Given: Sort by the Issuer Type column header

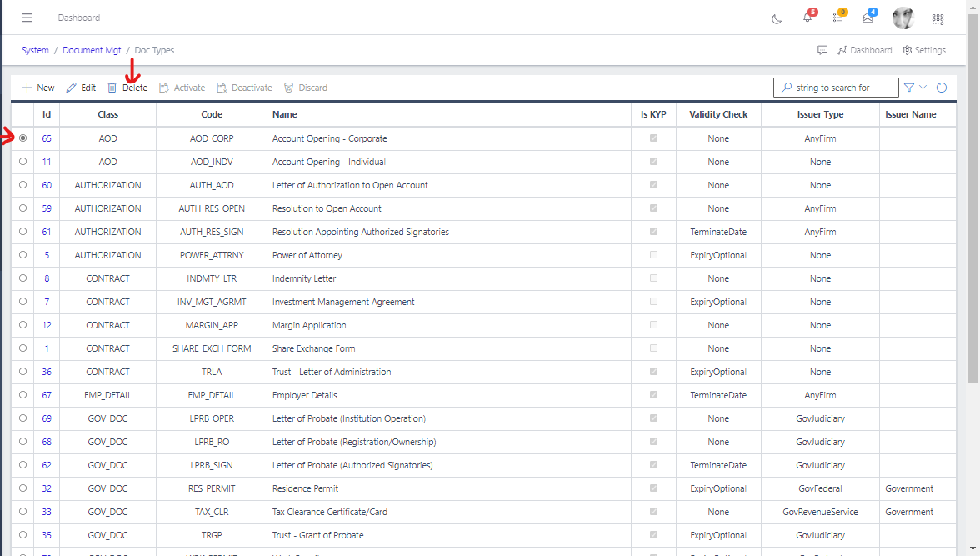Looking at the screenshot, I should click(820, 114).
